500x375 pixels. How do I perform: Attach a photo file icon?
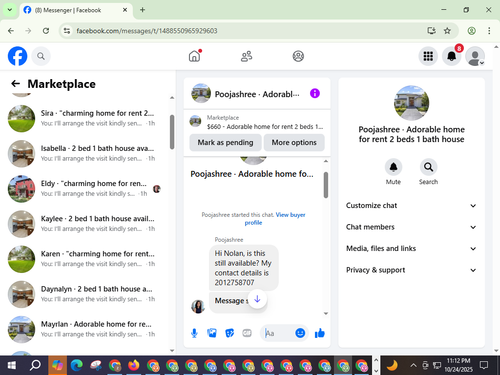pyautogui.click(x=212, y=333)
